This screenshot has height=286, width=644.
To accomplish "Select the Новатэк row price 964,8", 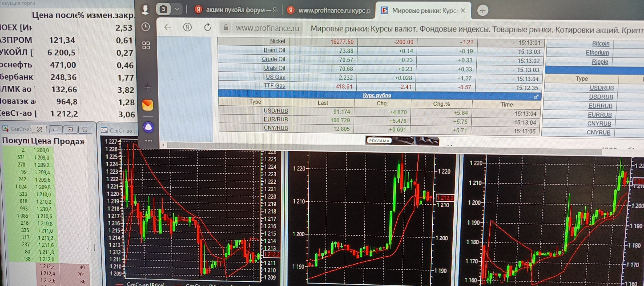I will [x=67, y=102].
